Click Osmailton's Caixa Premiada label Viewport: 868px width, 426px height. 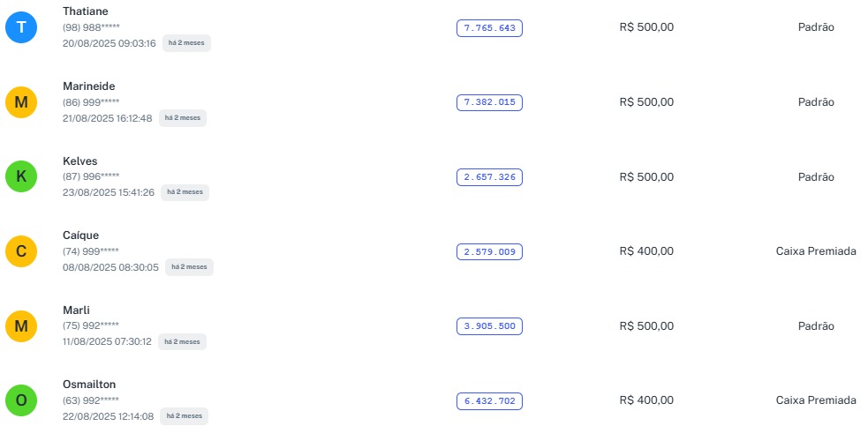tap(816, 400)
